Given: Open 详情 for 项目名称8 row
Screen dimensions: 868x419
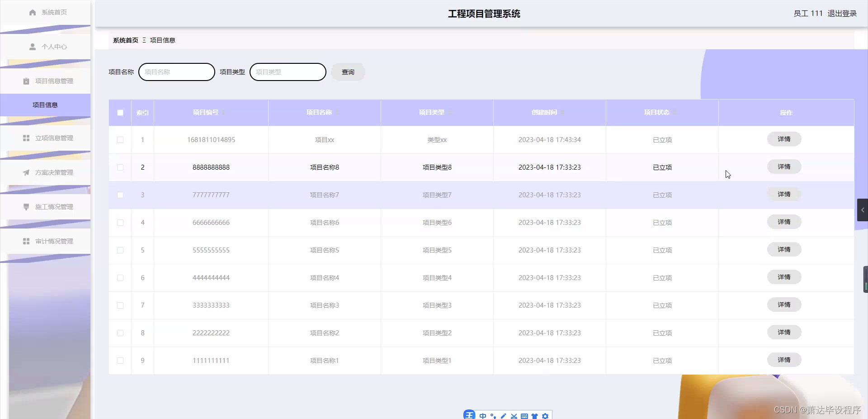Looking at the screenshot, I should [x=784, y=167].
